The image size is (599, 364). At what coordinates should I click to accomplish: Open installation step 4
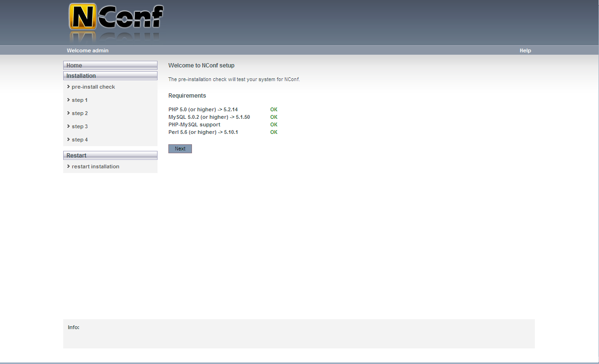coord(80,140)
